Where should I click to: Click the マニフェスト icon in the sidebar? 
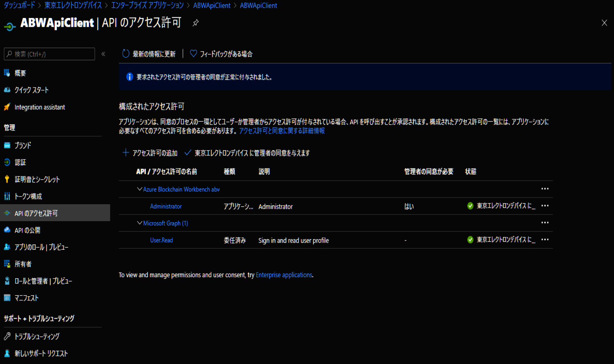(x=7, y=298)
